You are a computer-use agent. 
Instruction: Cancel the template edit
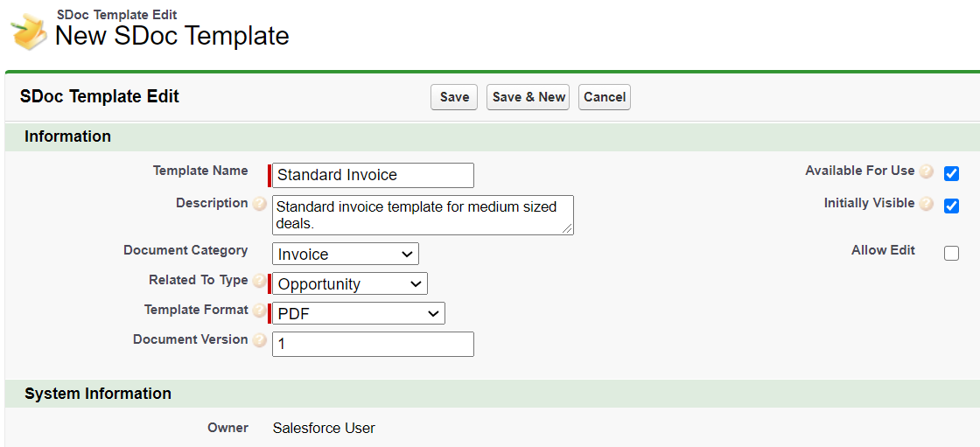(x=605, y=97)
